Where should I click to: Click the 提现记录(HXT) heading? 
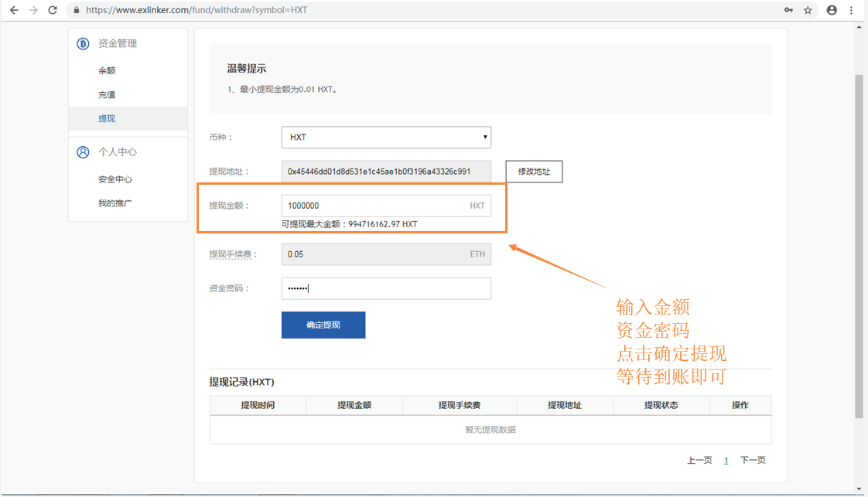click(242, 382)
